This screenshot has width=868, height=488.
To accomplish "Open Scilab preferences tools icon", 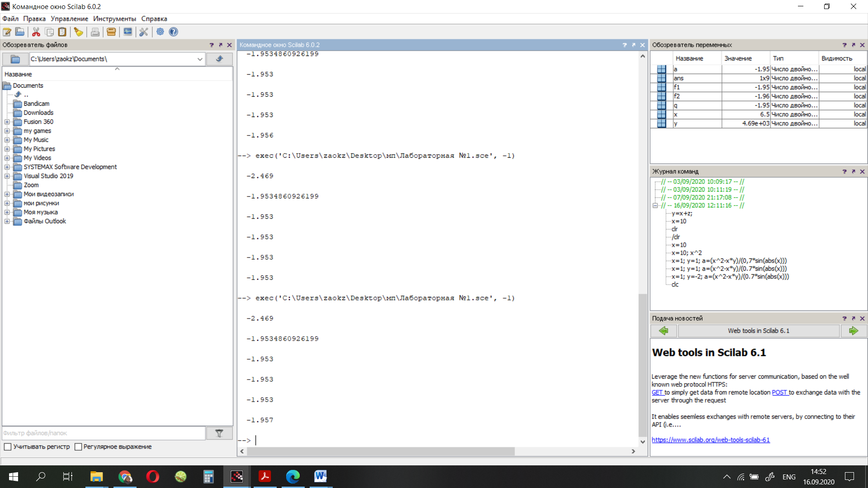I will [144, 32].
